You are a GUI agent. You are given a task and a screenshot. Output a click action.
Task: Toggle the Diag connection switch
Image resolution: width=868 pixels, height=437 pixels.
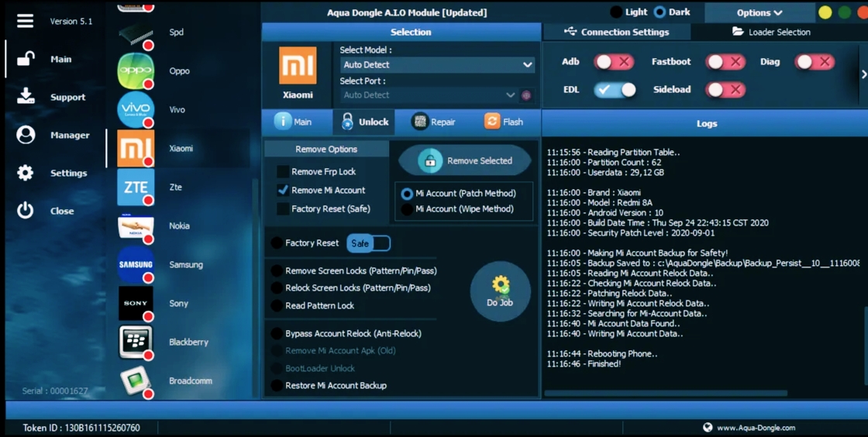click(815, 61)
